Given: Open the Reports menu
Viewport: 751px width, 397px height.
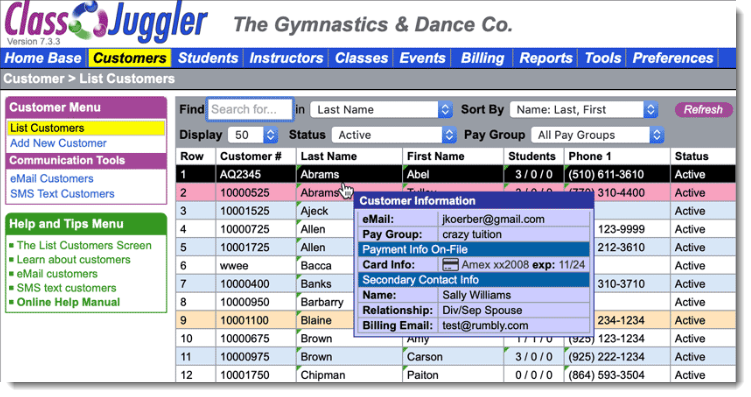Looking at the screenshot, I should point(546,58).
